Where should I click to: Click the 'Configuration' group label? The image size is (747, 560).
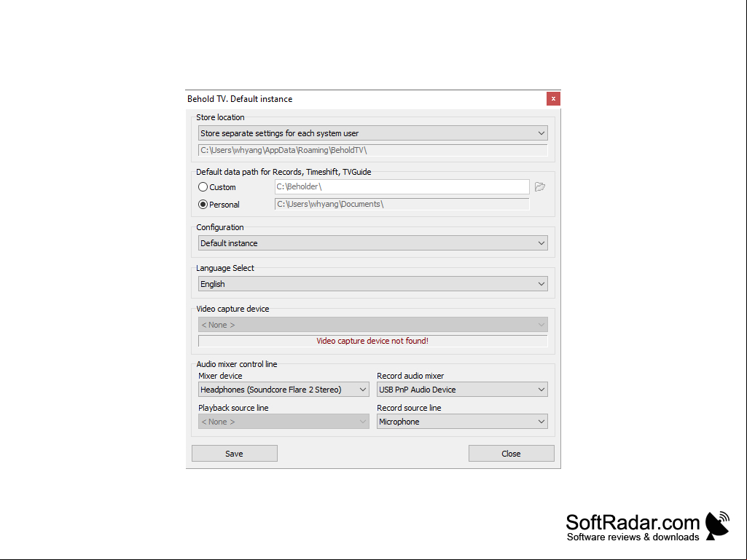219,228
